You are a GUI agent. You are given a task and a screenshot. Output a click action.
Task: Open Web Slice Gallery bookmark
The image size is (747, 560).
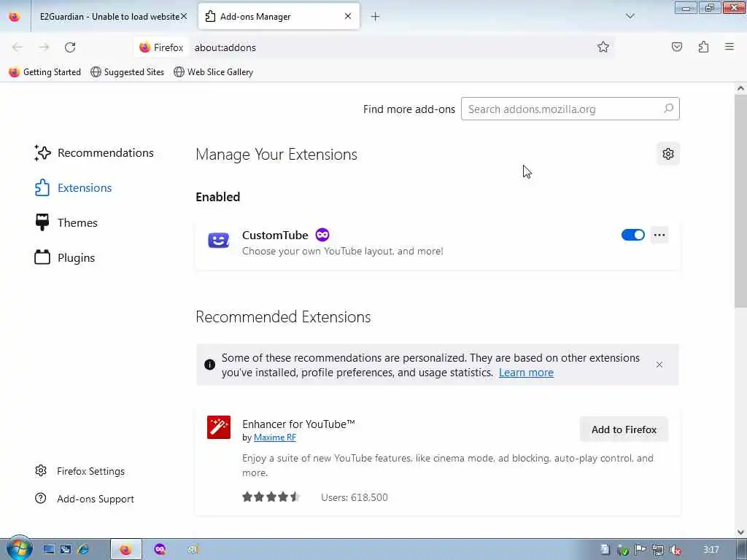[214, 72]
